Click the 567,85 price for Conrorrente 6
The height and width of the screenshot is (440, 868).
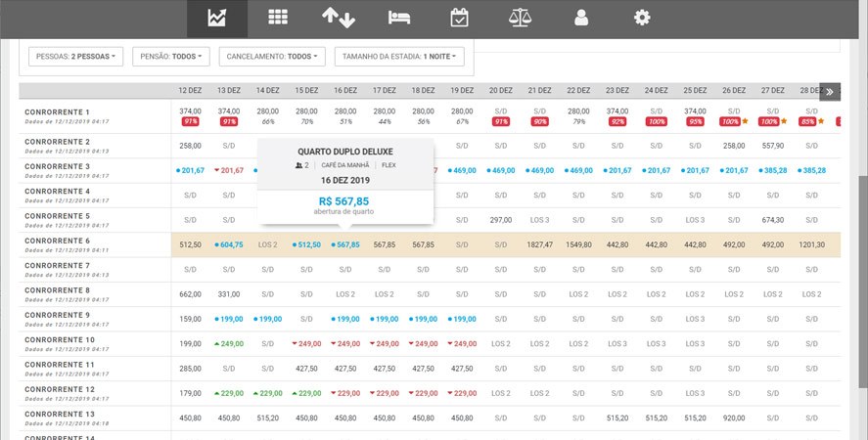tap(346, 244)
